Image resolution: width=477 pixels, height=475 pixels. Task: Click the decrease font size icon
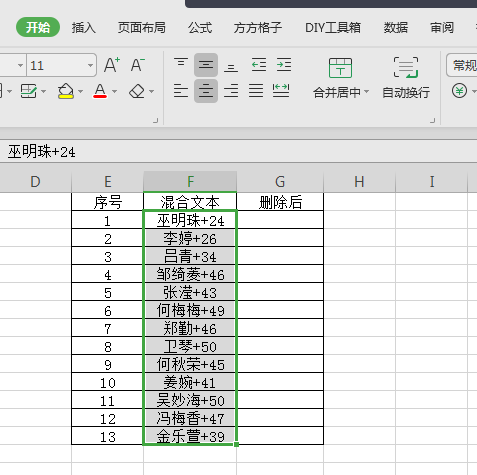point(137,65)
